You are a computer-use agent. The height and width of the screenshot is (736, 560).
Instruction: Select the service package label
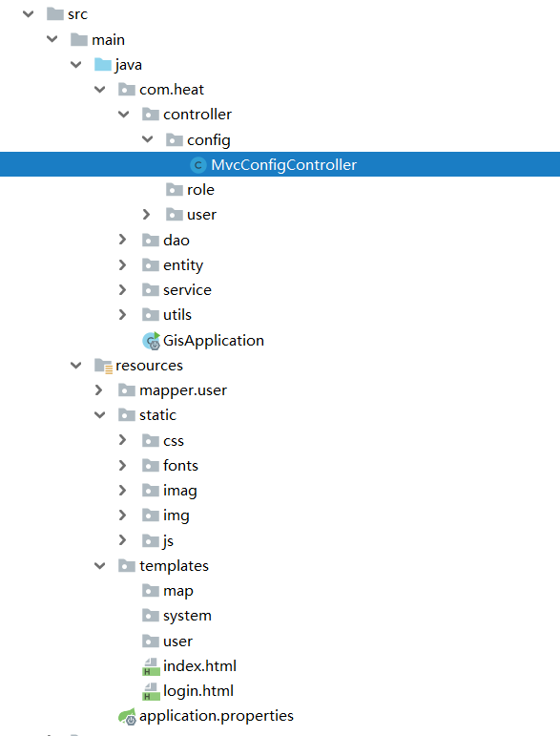(187, 290)
